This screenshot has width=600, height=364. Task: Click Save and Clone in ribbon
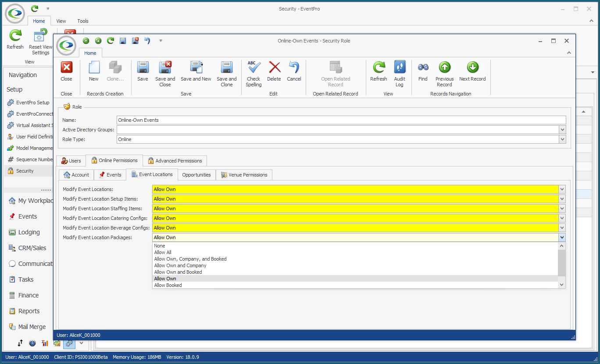(x=226, y=74)
